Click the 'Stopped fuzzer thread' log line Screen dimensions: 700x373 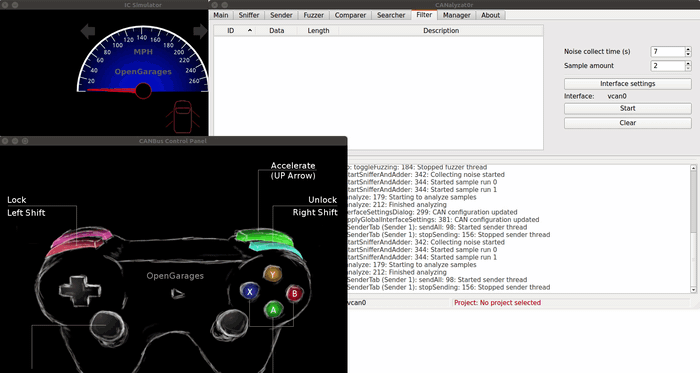417,167
